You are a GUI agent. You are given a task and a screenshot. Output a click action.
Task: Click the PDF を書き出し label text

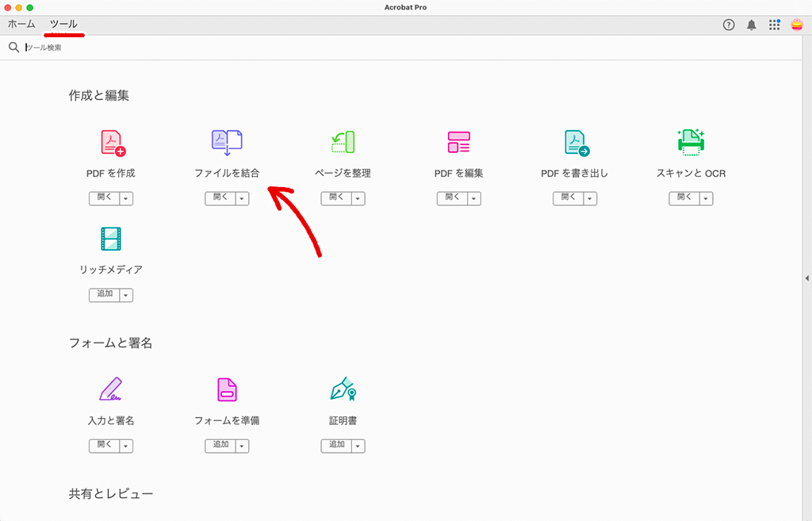(x=575, y=173)
